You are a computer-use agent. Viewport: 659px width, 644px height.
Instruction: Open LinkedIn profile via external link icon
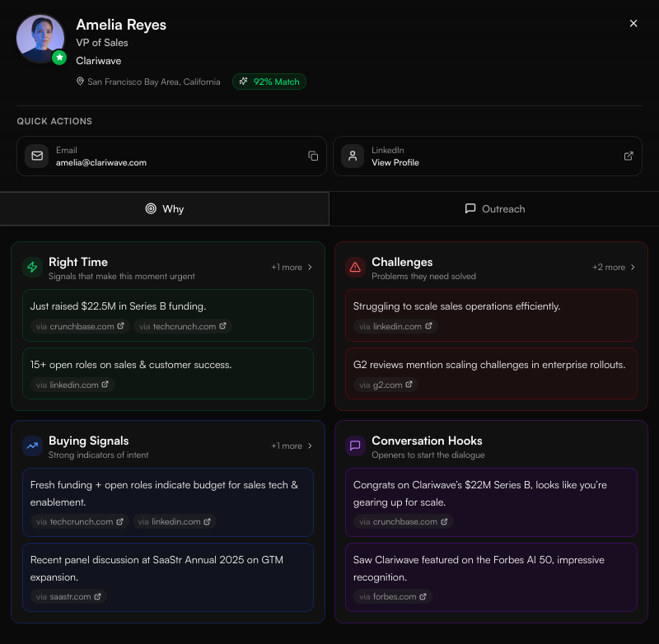click(x=629, y=156)
